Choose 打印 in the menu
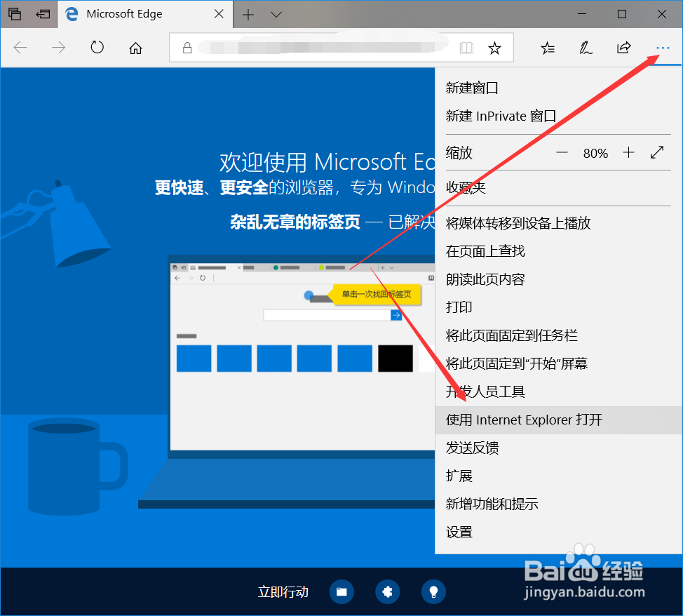683x616 pixels. click(x=558, y=307)
